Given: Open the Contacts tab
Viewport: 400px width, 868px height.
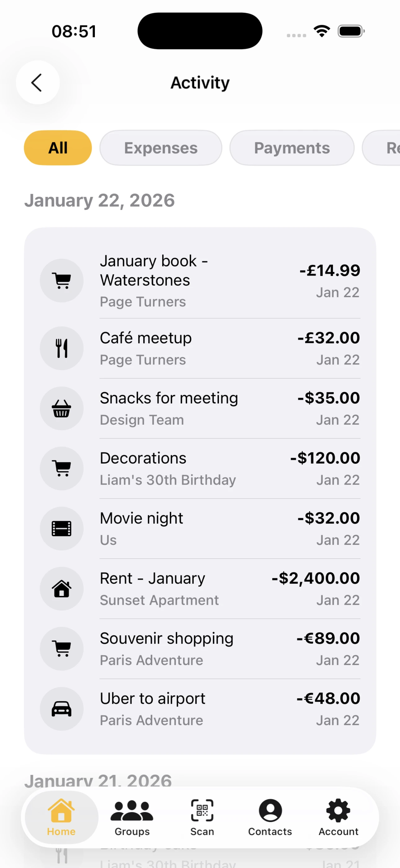Looking at the screenshot, I should (x=270, y=817).
